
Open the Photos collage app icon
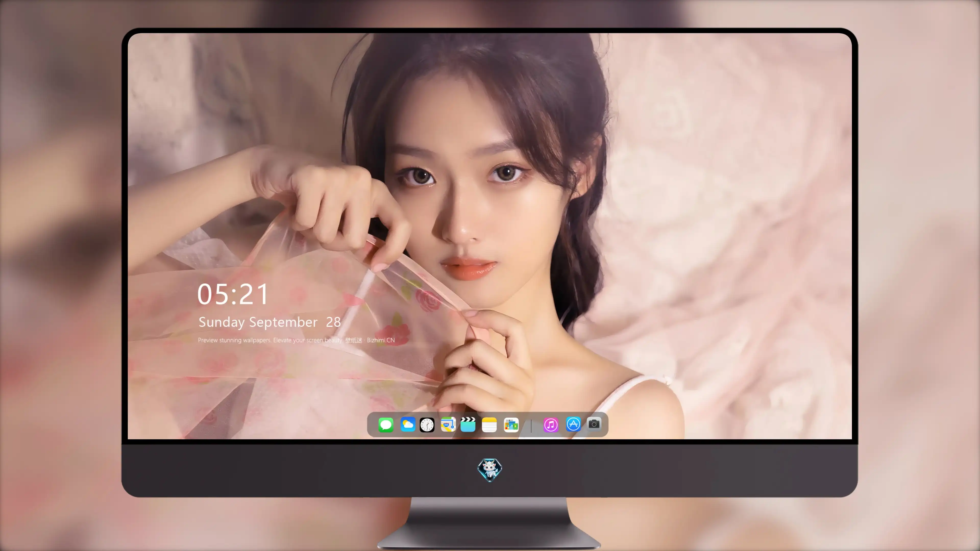(x=511, y=425)
